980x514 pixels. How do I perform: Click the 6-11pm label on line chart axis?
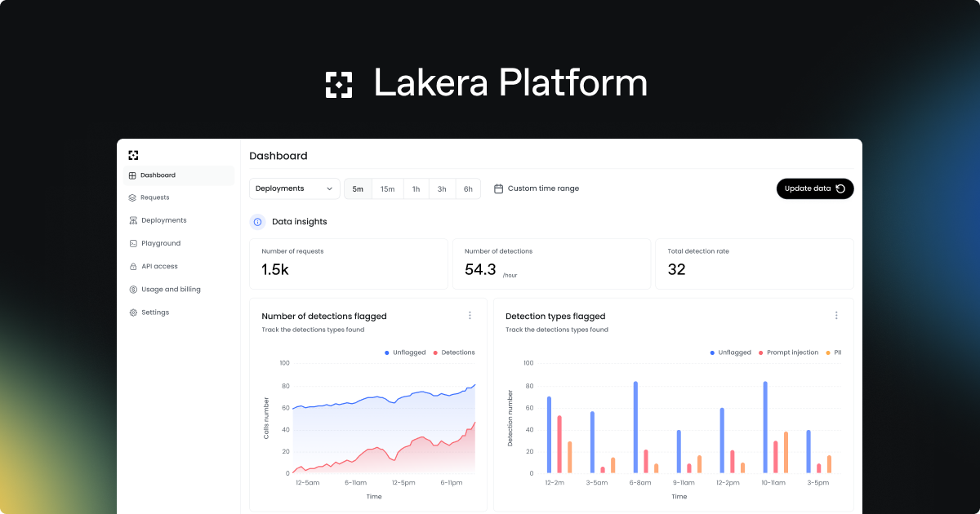coord(452,483)
